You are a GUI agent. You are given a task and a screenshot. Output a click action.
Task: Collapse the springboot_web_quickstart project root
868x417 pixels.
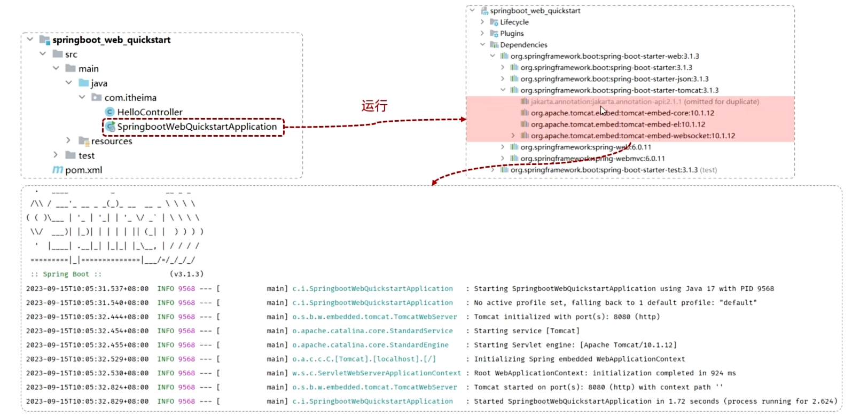click(30, 40)
